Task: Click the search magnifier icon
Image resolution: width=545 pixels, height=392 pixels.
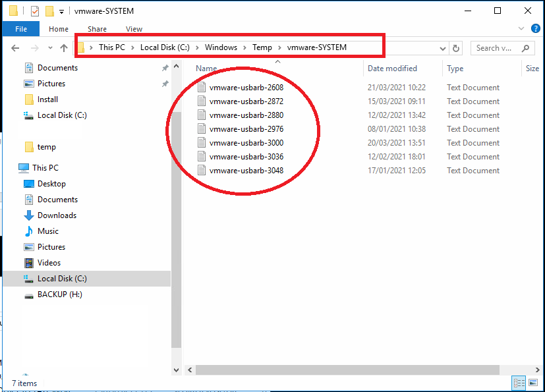Action: pos(525,48)
